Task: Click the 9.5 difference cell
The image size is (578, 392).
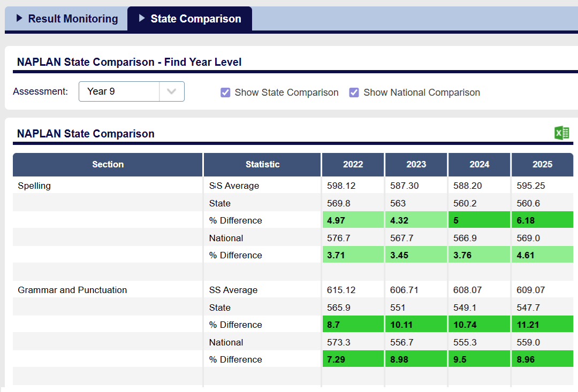Action: [x=479, y=359]
